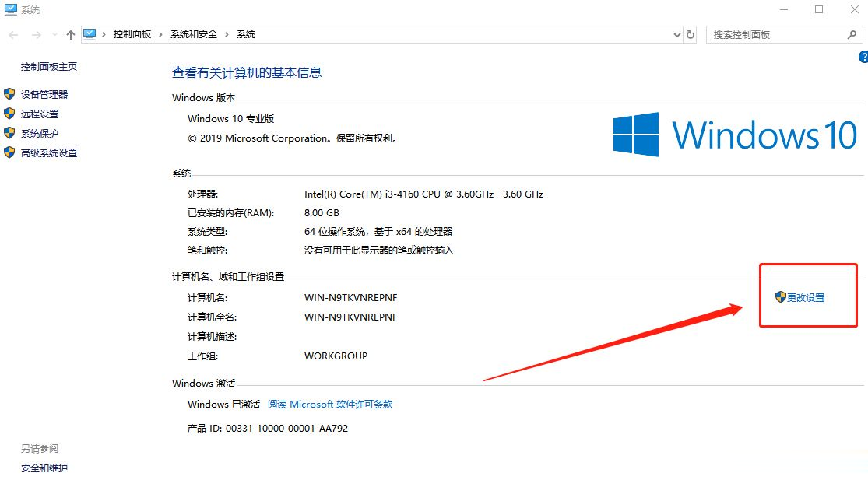This screenshot has width=868, height=487.
Task: Open 设备管理器 from sidebar
Action: tap(44, 95)
